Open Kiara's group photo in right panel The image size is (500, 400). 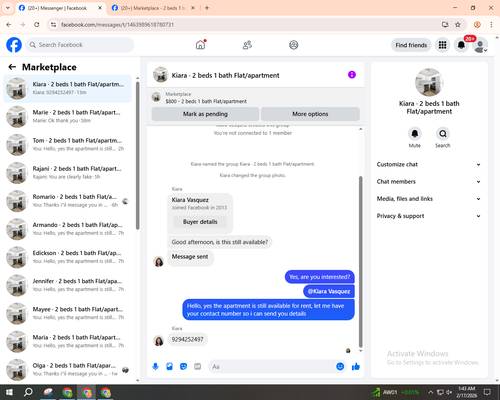[429, 82]
